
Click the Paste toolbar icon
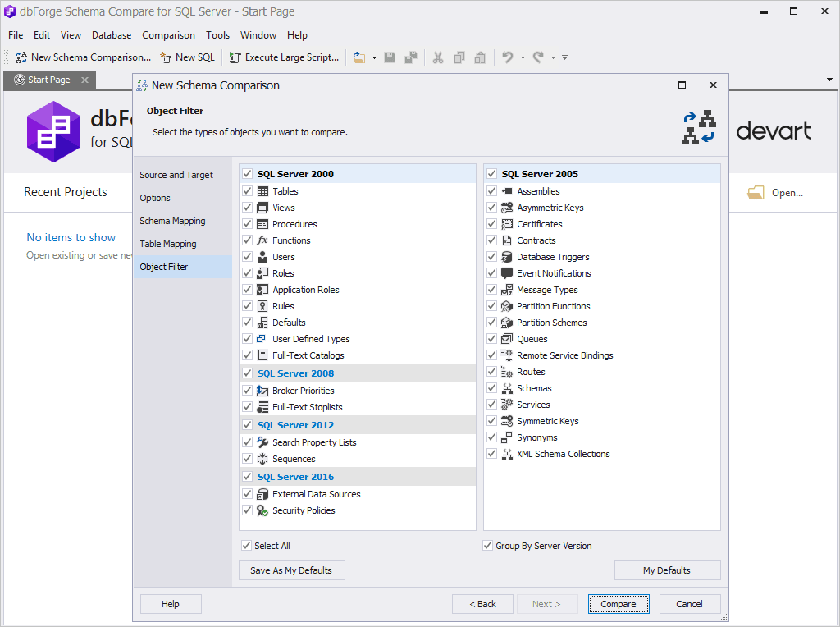point(480,57)
